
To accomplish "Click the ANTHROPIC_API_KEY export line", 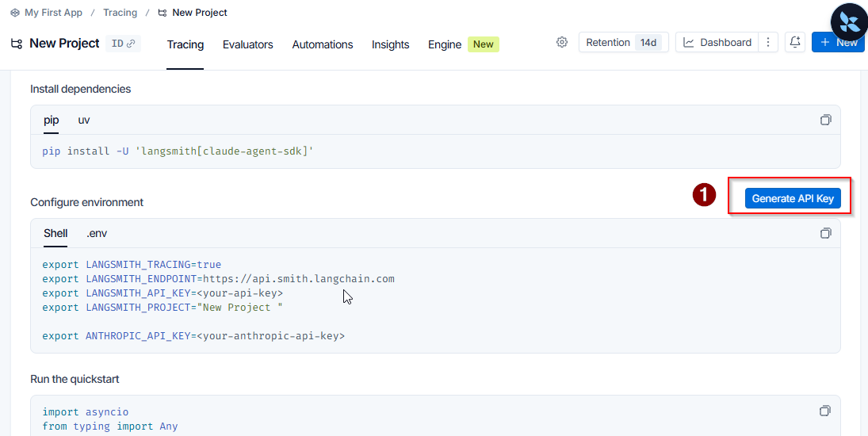I will [x=193, y=336].
